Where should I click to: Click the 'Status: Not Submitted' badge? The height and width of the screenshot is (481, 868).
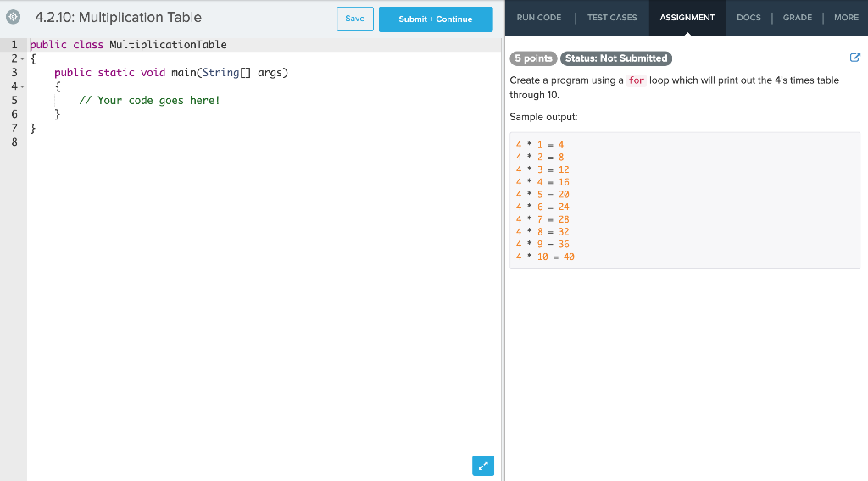point(616,58)
